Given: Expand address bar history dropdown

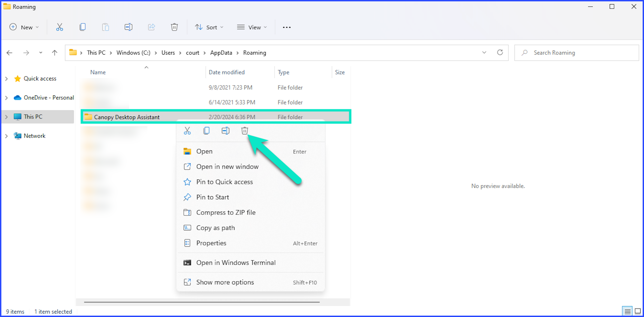Looking at the screenshot, I should (484, 52).
